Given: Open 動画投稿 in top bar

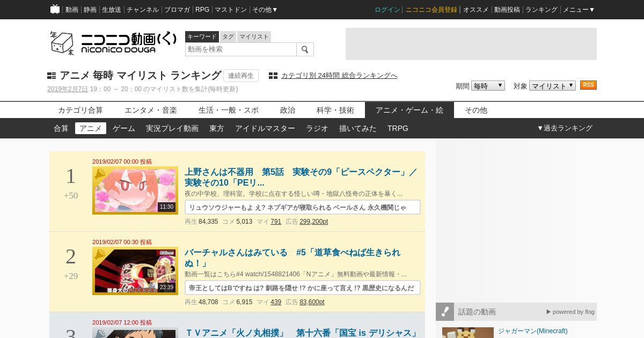Looking at the screenshot, I should click(507, 10).
